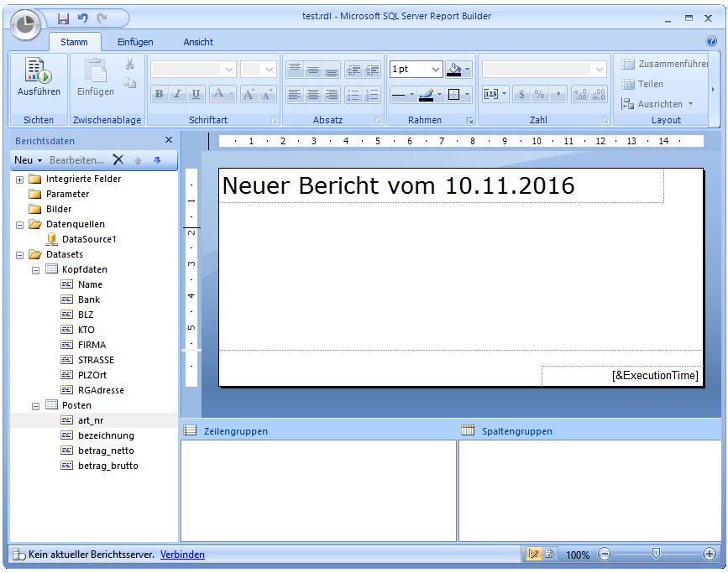Screen dimensions: 728x573
Task: Toggle underline formatting button
Action: pyautogui.click(x=196, y=95)
